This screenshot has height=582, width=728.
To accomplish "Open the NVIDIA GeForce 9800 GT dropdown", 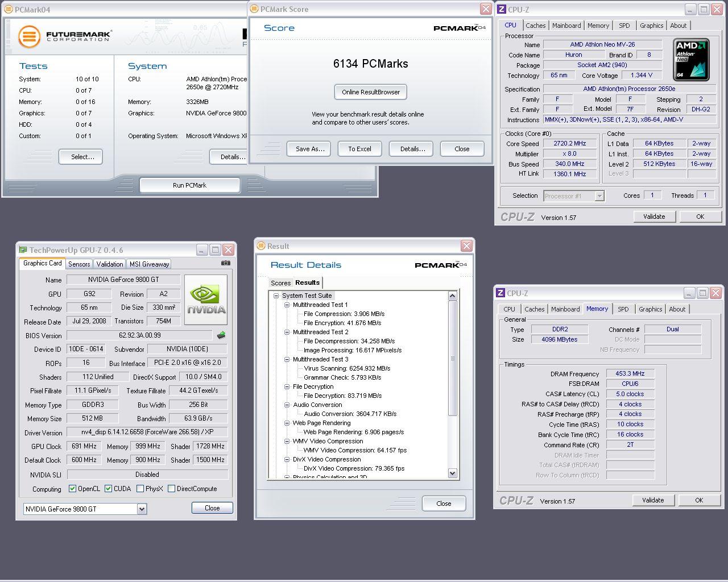I will tap(142, 509).
